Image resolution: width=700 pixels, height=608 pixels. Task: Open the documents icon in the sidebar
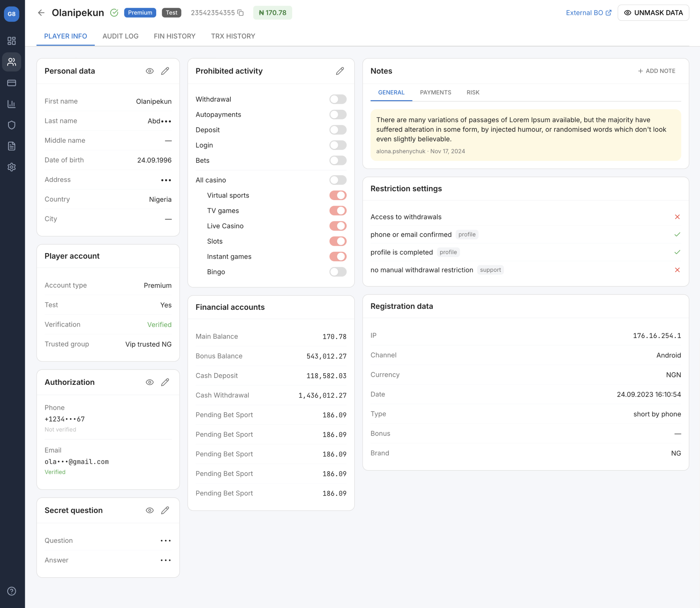(x=12, y=146)
